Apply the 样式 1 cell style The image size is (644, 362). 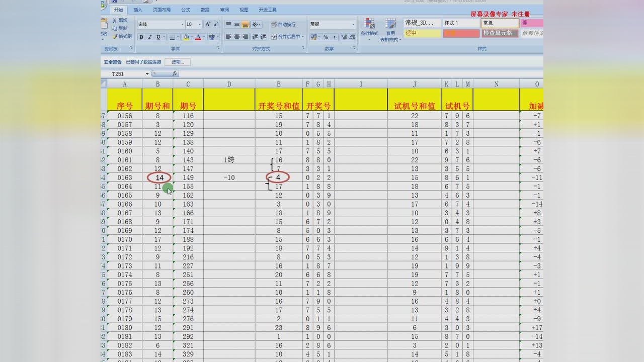461,23
